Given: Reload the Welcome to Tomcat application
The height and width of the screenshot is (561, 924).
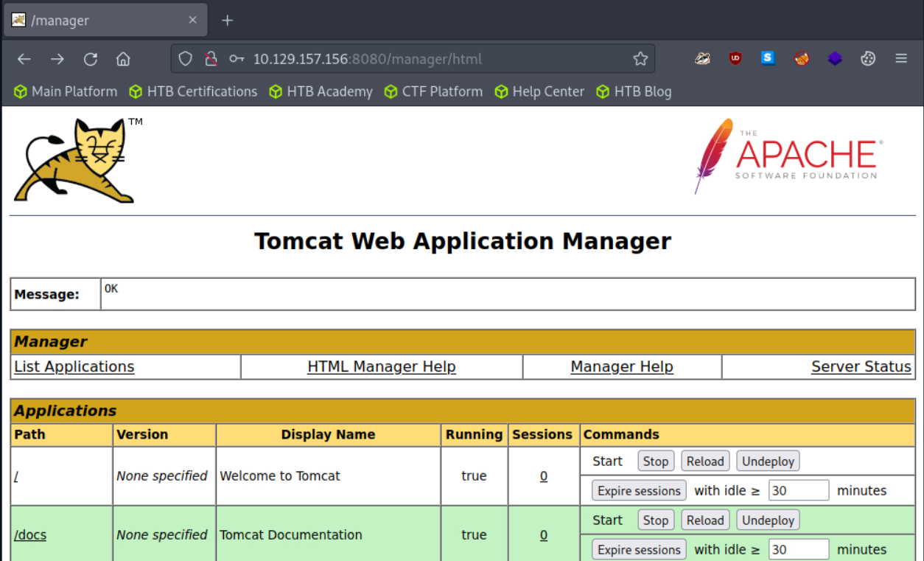Looking at the screenshot, I should (705, 461).
